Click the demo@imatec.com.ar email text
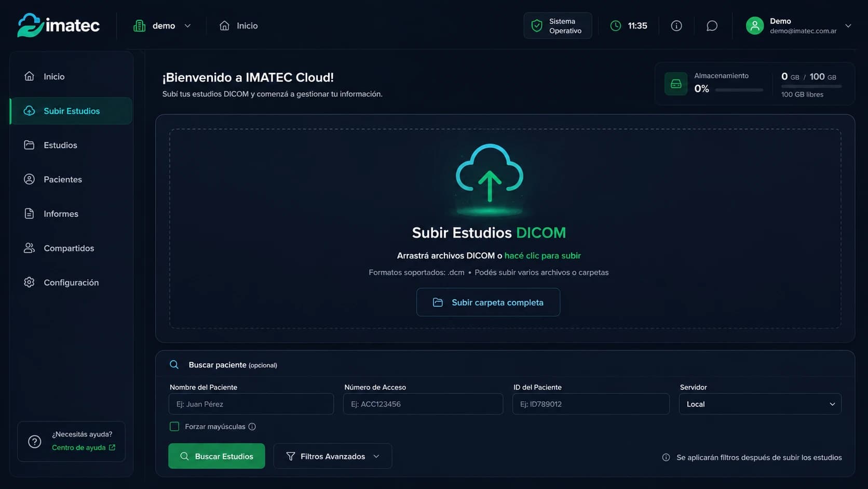 tap(803, 31)
